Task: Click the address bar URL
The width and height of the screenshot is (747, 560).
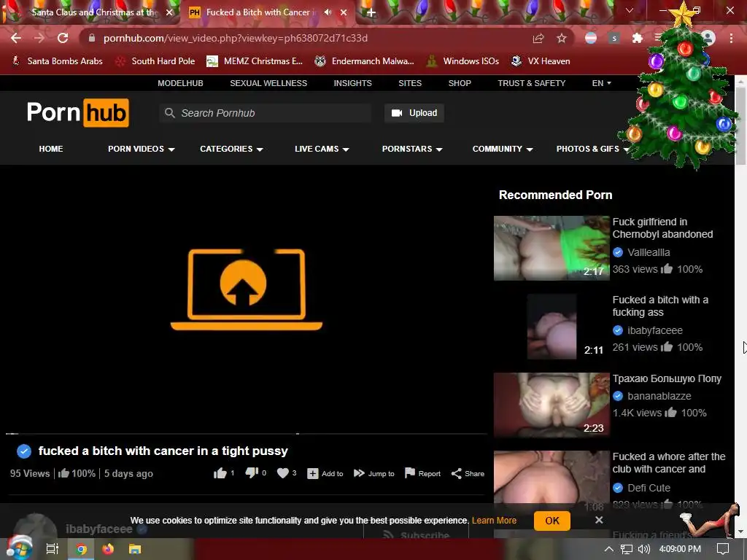Action: (x=236, y=38)
